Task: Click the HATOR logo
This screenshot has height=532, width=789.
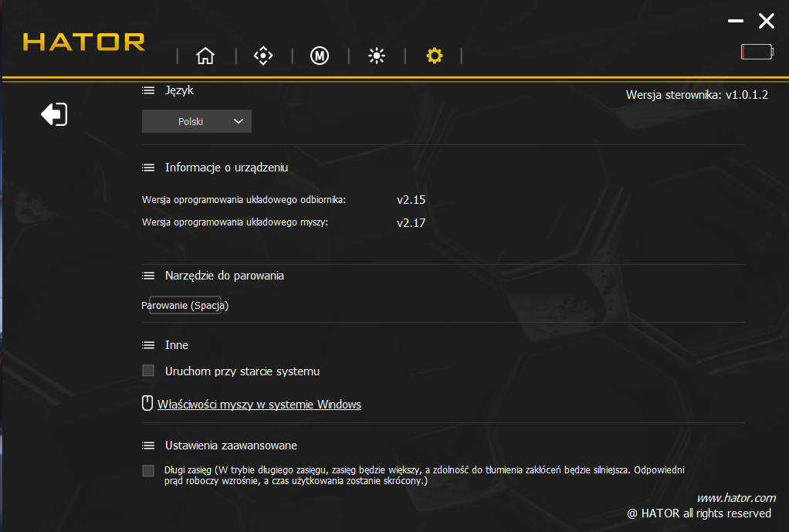Action: click(84, 42)
